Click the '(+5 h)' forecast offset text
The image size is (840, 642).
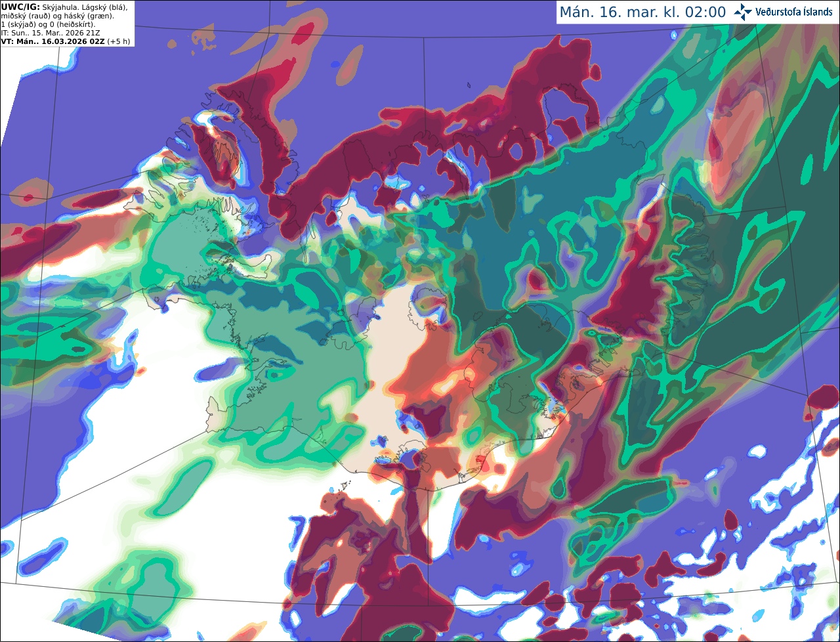pos(119,41)
